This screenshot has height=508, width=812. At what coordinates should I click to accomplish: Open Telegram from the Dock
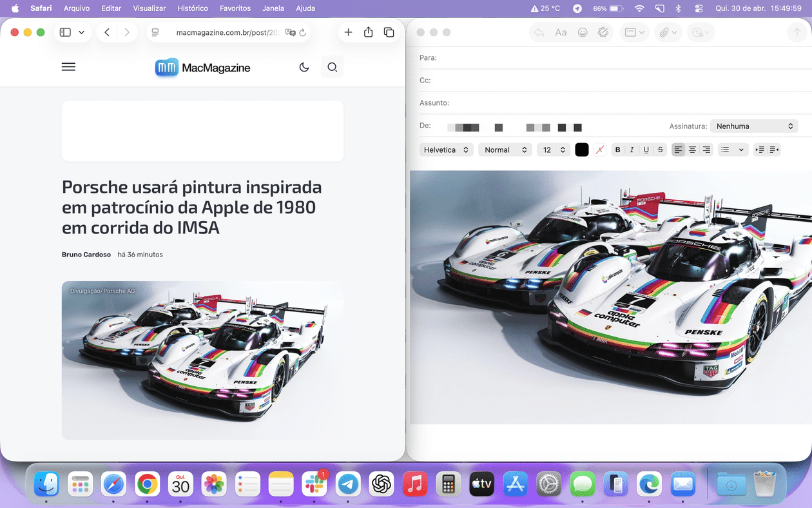[x=348, y=484]
